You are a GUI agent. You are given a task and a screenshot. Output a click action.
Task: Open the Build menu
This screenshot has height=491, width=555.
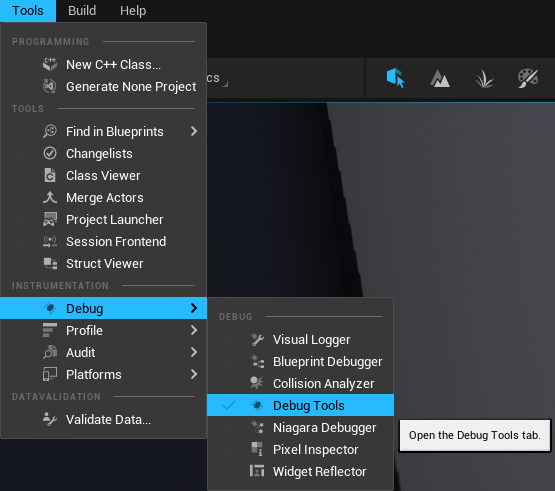pos(82,11)
